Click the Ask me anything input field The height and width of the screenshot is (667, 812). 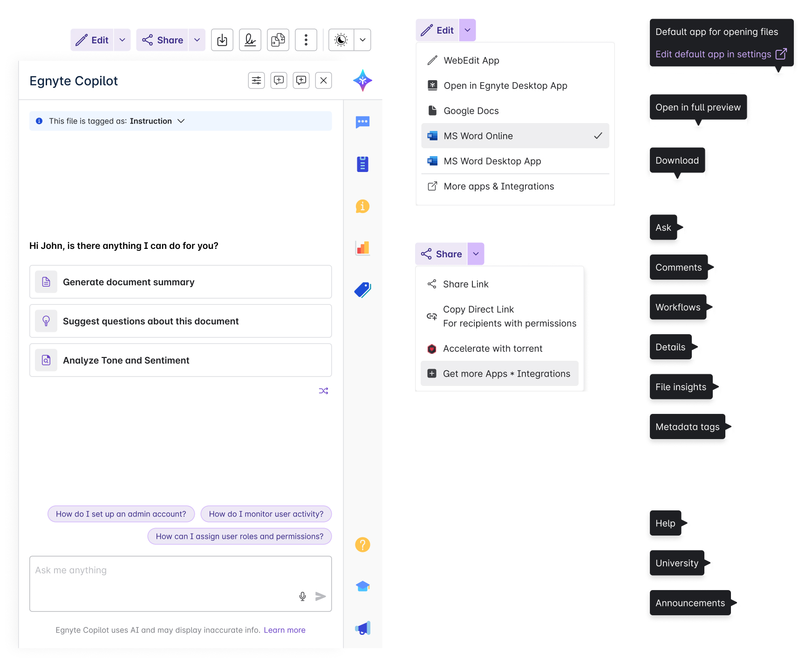(x=181, y=584)
